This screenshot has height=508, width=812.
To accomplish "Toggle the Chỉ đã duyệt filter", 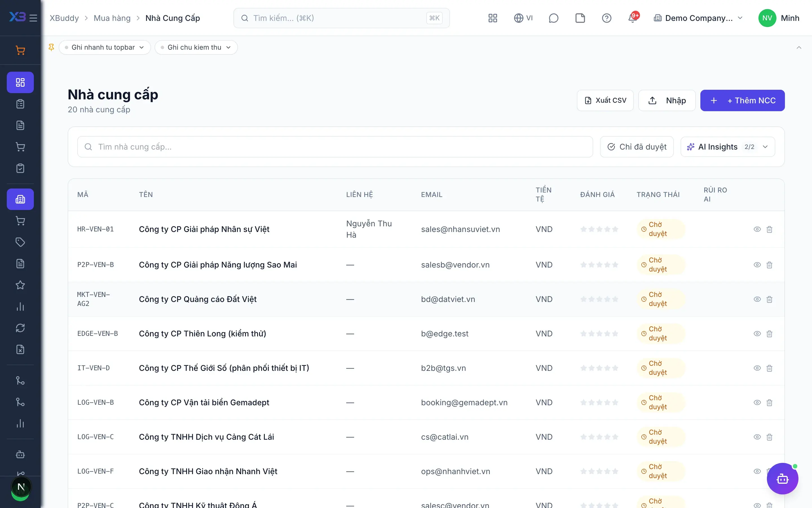I will 637,147.
